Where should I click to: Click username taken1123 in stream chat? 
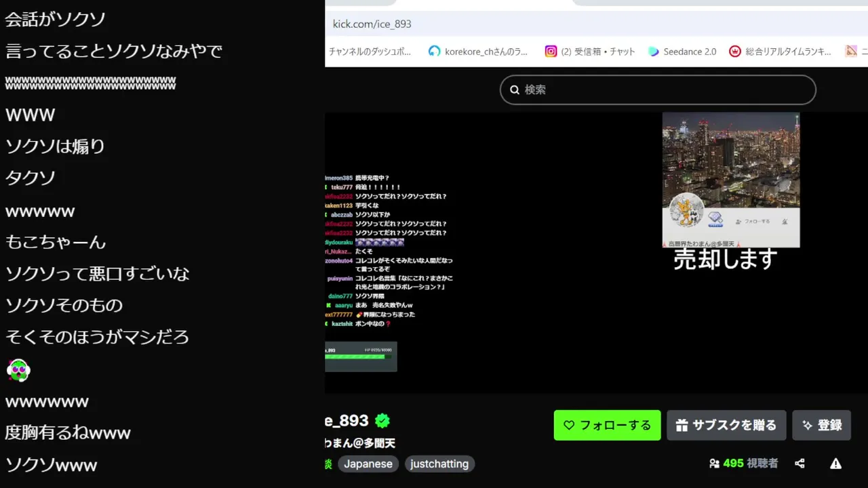339,205
